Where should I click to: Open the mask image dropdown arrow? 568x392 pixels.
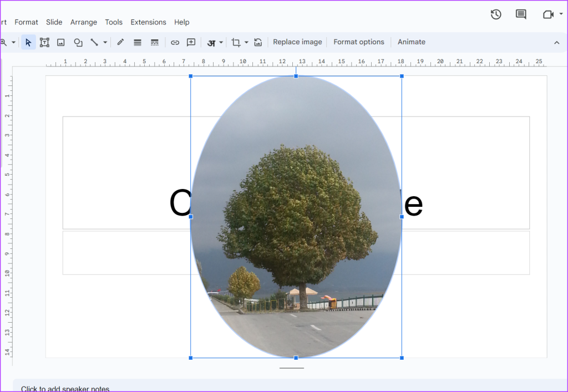pyautogui.click(x=246, y=42)
